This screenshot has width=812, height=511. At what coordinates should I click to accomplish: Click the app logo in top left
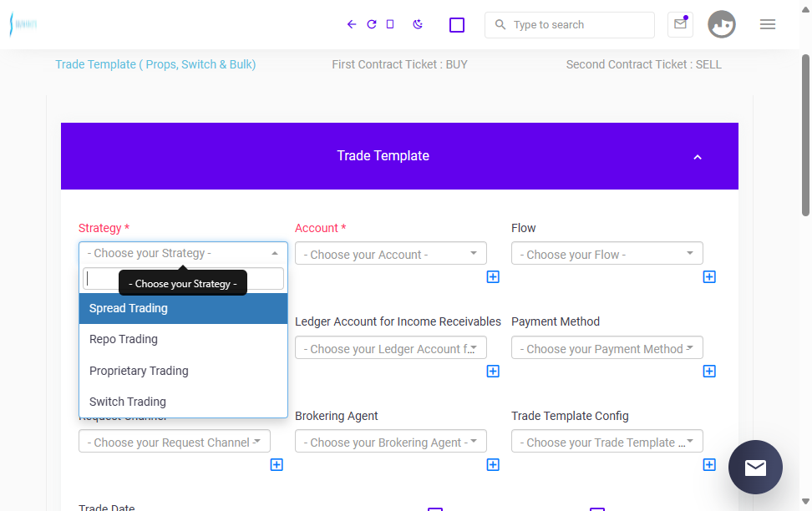[x=23, y=24]
